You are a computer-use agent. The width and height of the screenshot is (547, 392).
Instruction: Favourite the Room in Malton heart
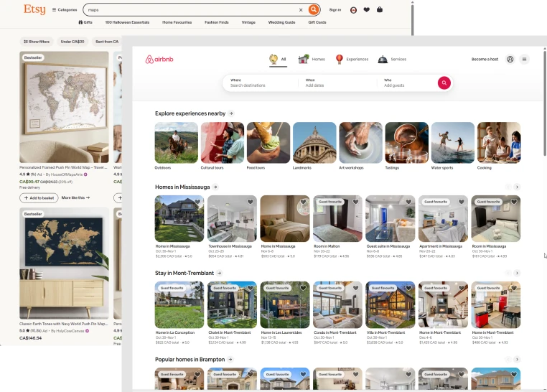[x=355, y=202]
